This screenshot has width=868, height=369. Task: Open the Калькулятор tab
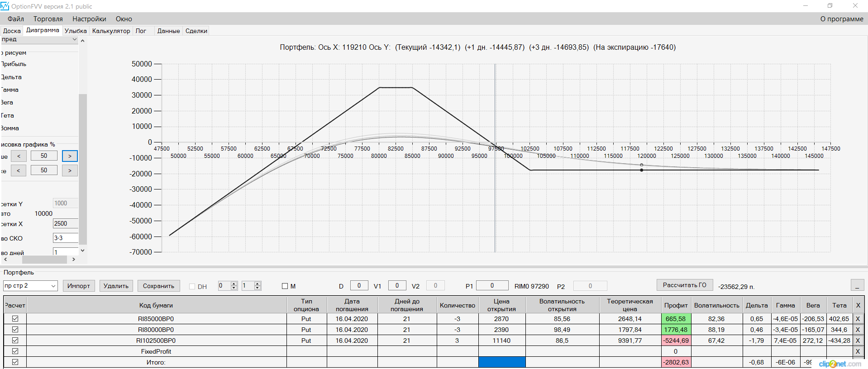coord(111,31)
